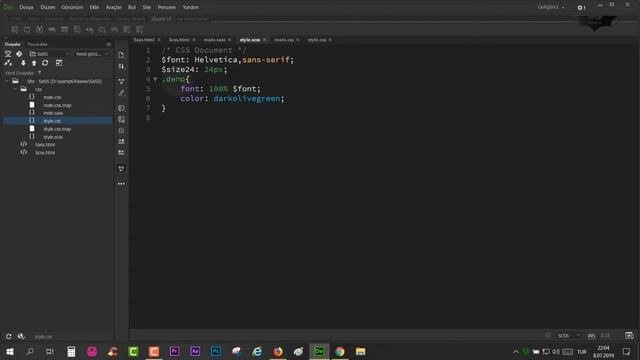The image size is (640, 360).
Task: Open the Görünüm menu
Action: 72,7
